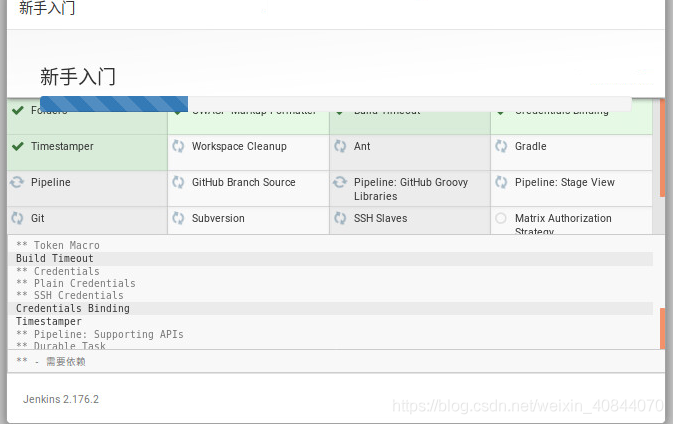Click the spinner icon next to Git

[x=17, y=218]
